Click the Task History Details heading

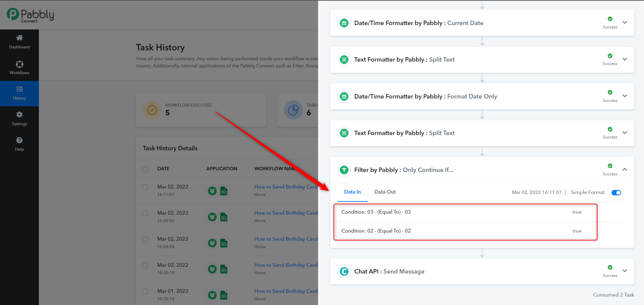coord(170,148)
